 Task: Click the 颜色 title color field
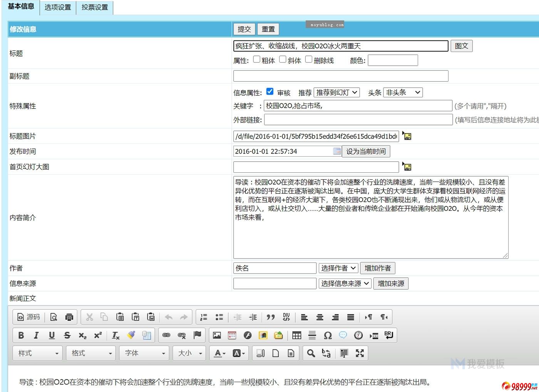393,60
